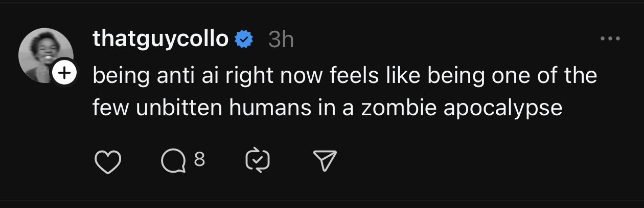Click the words "zombie apocalypse" in post

click(462, 109)
